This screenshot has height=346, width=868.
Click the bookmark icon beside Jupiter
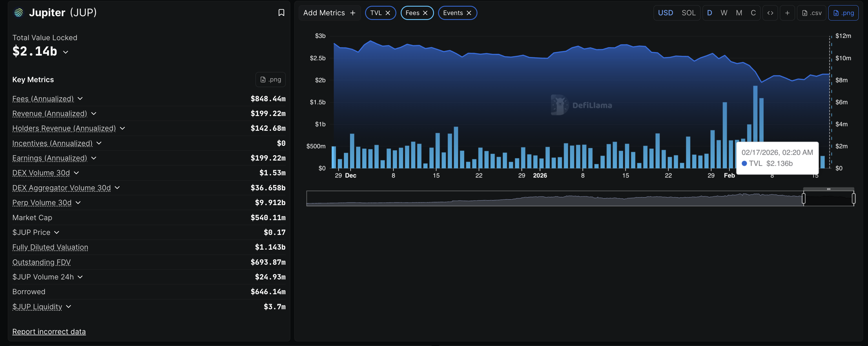(x=281, y=13)
